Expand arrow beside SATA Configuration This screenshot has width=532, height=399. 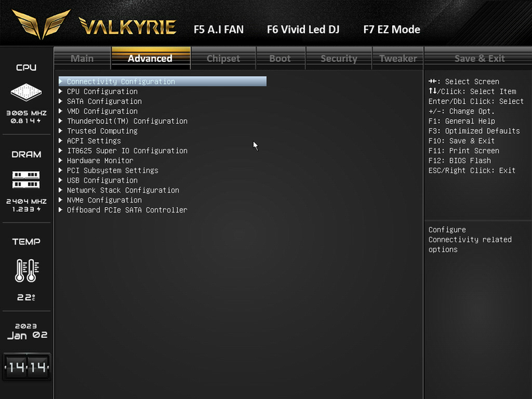click(61, 101)
